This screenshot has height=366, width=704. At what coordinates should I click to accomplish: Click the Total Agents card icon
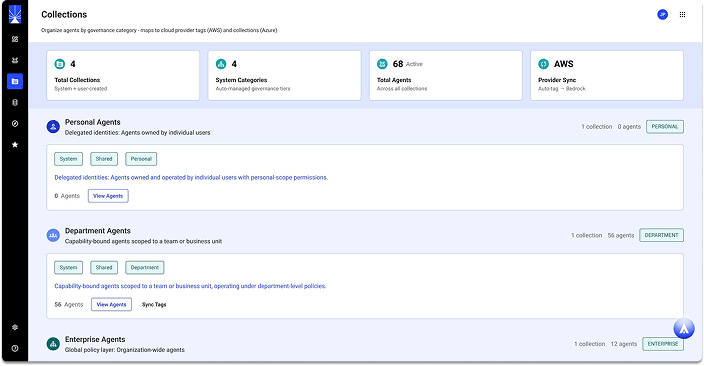(x=382, y=64)
